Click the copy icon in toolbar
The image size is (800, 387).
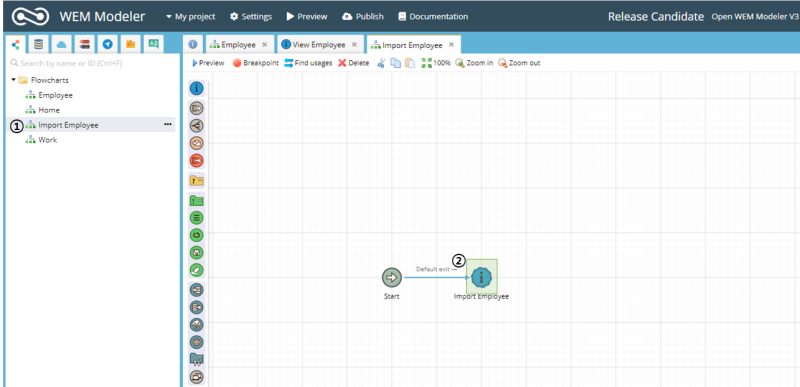point(395,63)
